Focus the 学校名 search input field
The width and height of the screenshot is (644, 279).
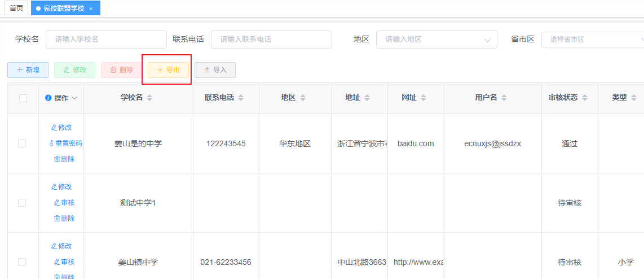106,40
